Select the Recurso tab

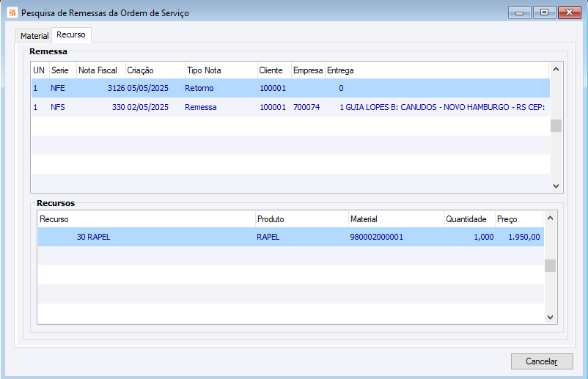71,35
